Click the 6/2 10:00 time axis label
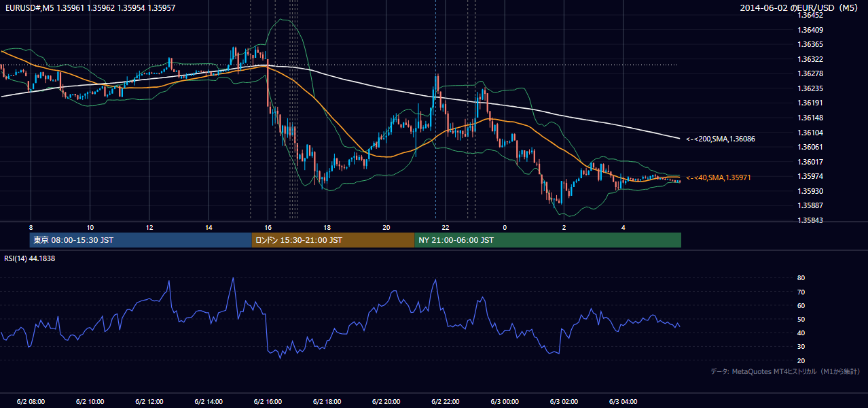This screenshot has height=408, width=868. pos(90,401)
